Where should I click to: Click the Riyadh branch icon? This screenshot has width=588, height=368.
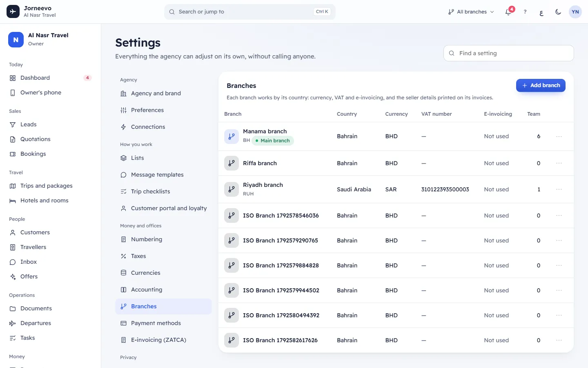coord(232,189)
